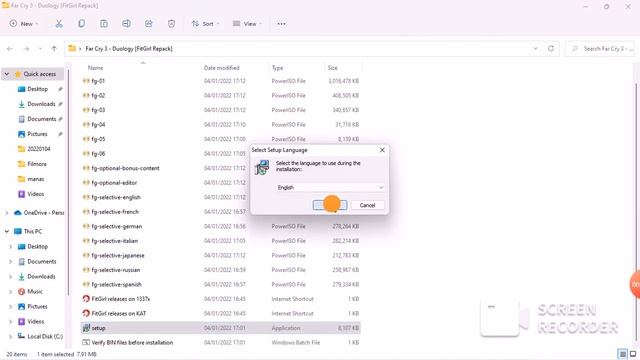The height and width of the screenshot is (360, 640).
Task: Click Cancel in Select Setup Language dialog
Action: [x=367, y=205]
